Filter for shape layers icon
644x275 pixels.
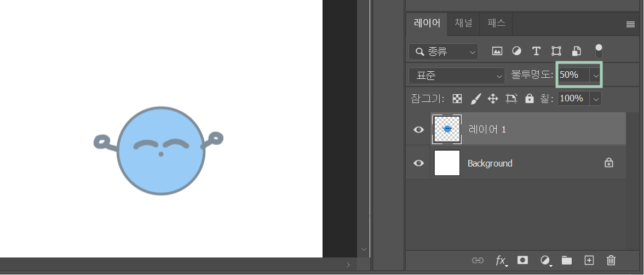coord(556,51)
